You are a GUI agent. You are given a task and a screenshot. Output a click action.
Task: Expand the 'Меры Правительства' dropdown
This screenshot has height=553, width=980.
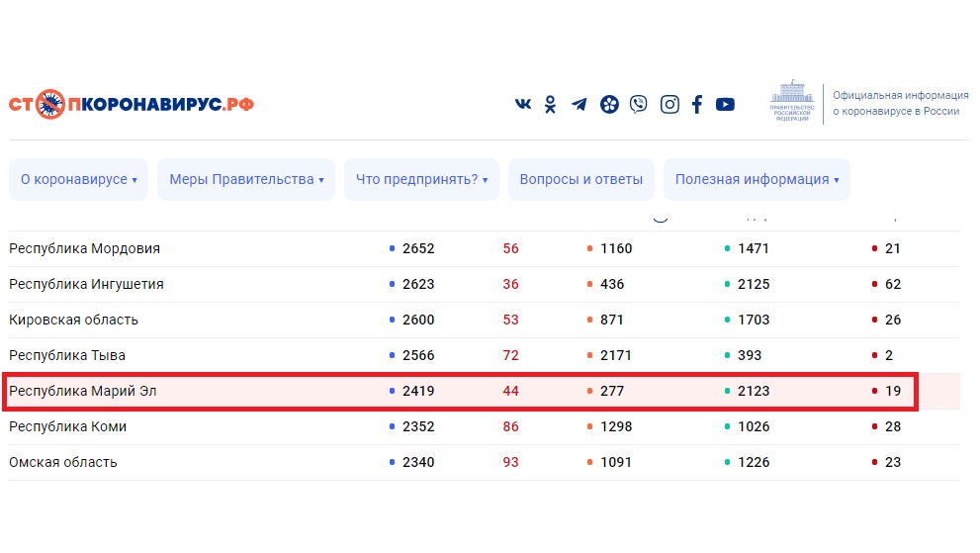click(246, 179)
